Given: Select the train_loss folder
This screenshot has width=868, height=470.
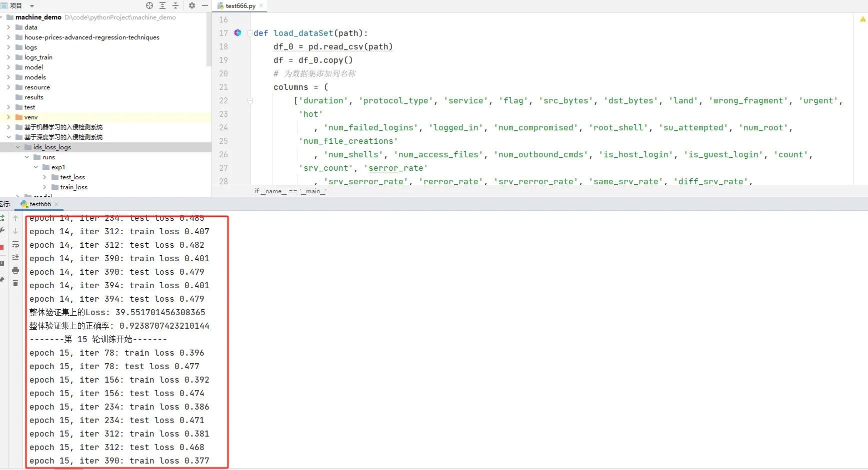Looking at the screenshot, I should [x=74, y=187].
